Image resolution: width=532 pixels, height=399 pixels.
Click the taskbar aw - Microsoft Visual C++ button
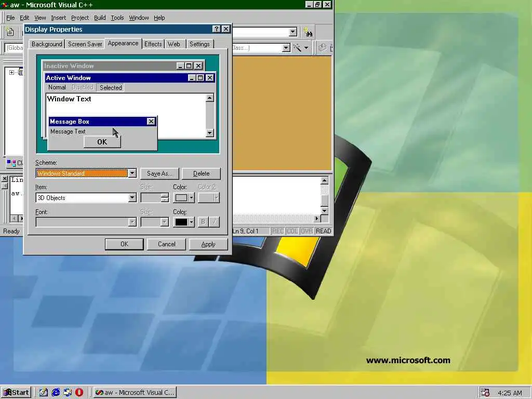(135, 393)
